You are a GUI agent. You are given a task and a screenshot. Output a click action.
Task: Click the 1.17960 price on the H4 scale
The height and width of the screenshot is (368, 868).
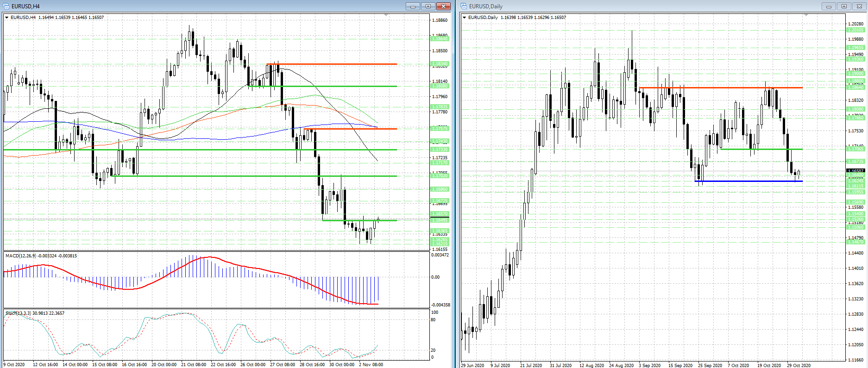point(440,97)
